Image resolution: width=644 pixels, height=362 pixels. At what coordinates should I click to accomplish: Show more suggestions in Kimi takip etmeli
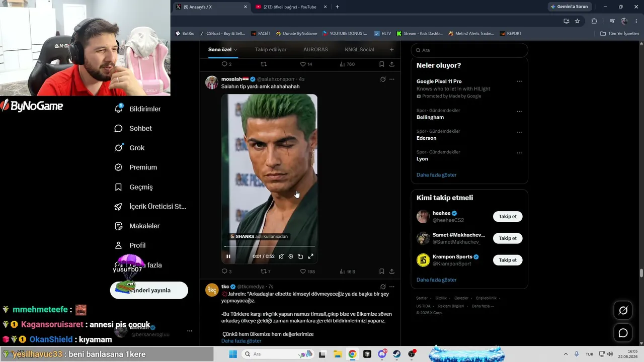point(436,280)
